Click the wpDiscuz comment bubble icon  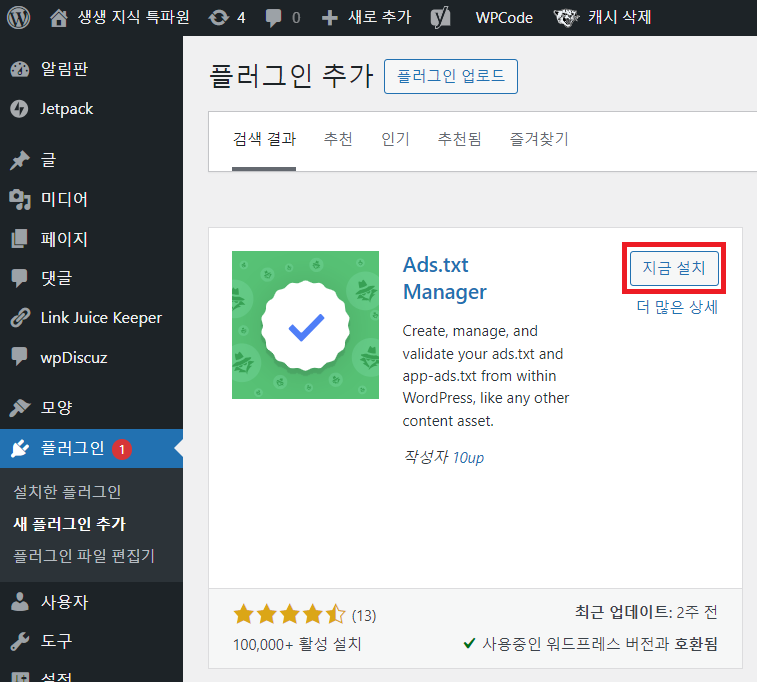pos(19,357)
